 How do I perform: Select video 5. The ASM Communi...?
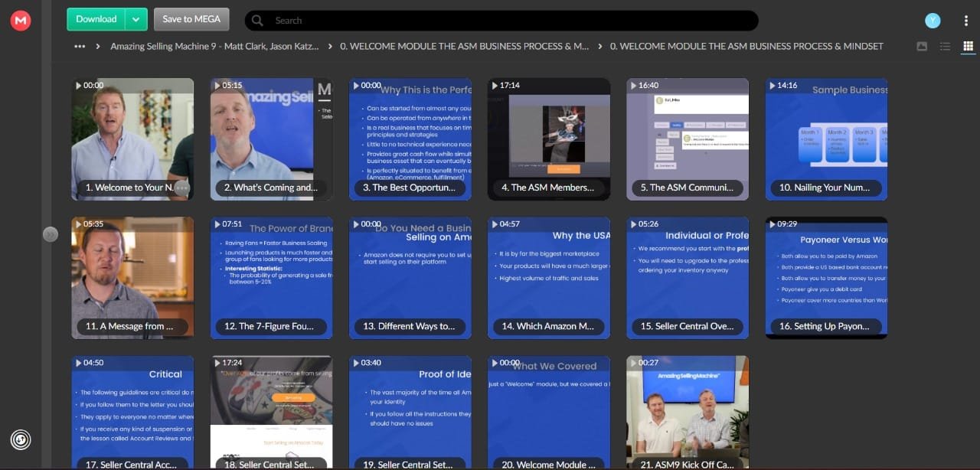pyautogui.click(x=688, y=139)
